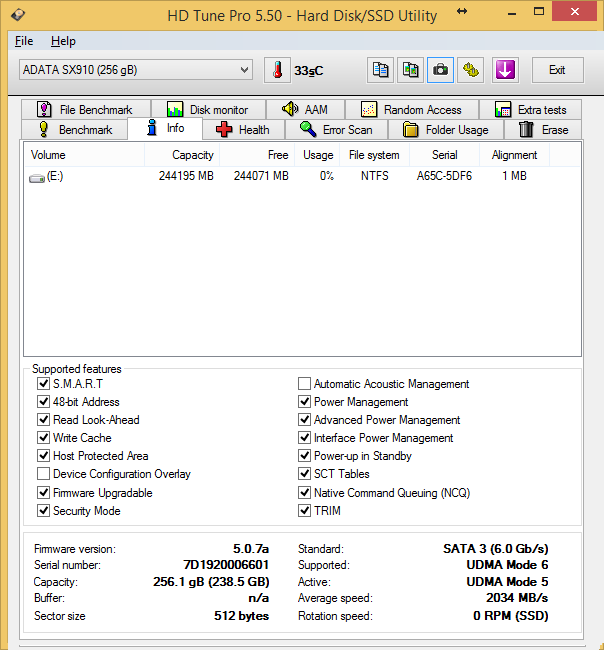Toggle the Host Protected Area checkbox
The height and width of the screenshot is (650, 604).
pyautogui.click(x=44, y=456)
